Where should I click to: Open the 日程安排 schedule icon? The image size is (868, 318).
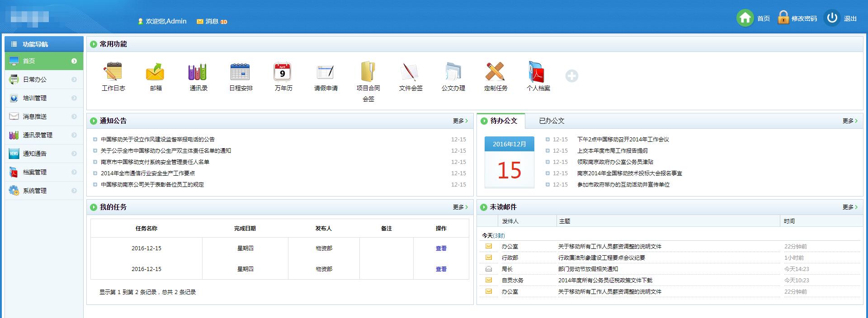(241, 72)
